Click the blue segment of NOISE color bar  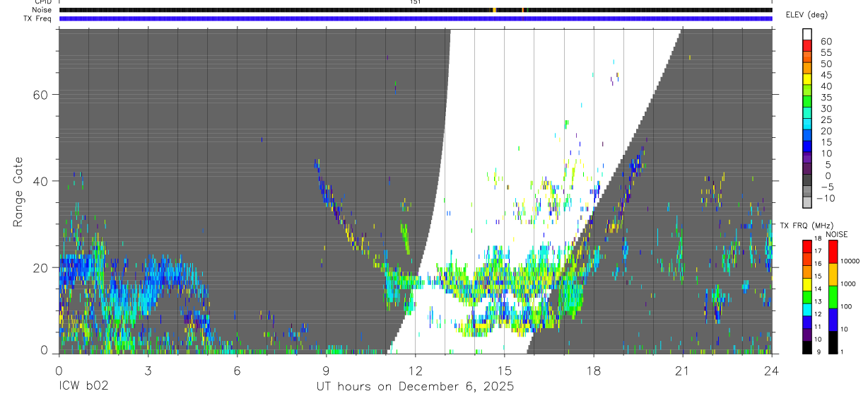pos(833,319)
